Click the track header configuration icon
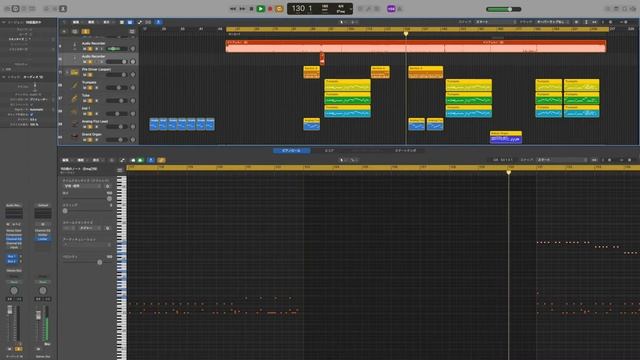This screenshot has width=640, height=360. (x=131, y=31)
